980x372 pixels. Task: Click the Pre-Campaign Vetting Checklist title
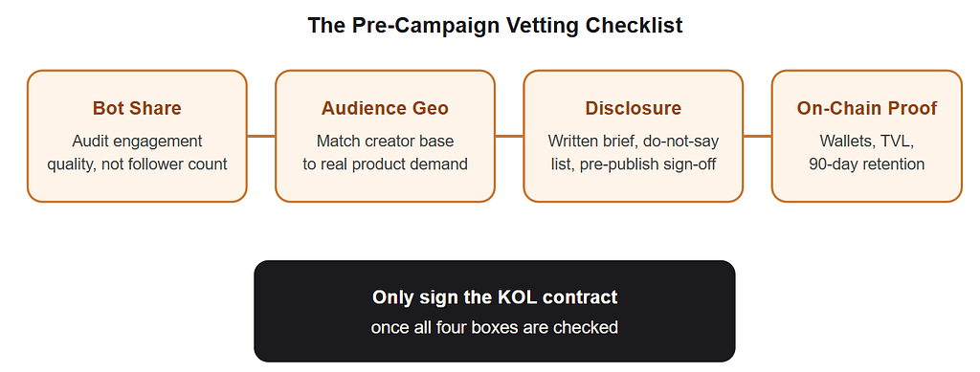coord(495,26)
